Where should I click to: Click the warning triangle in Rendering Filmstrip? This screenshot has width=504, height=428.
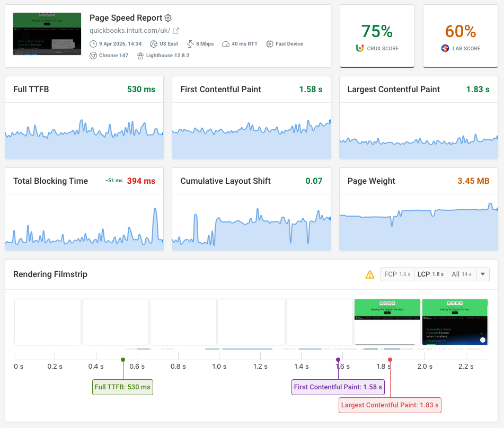coord(370,274)
